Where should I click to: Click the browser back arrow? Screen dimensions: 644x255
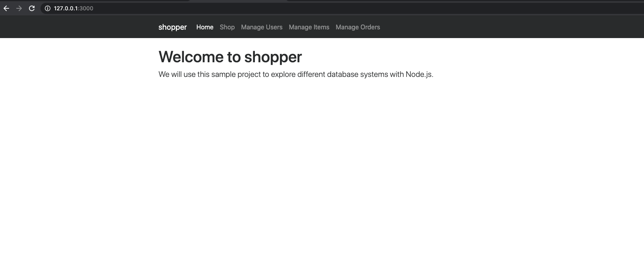click(x=6, y=8)
